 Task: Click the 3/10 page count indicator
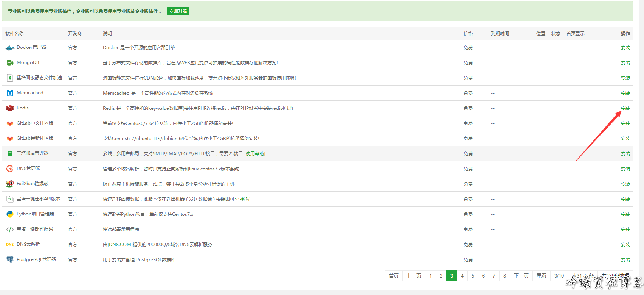559,276
